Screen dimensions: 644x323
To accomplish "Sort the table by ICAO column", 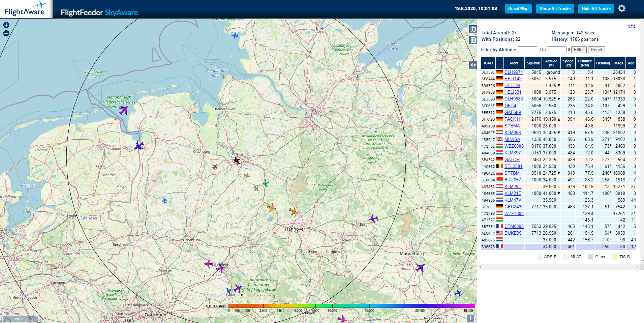I will tap(488, 63).
